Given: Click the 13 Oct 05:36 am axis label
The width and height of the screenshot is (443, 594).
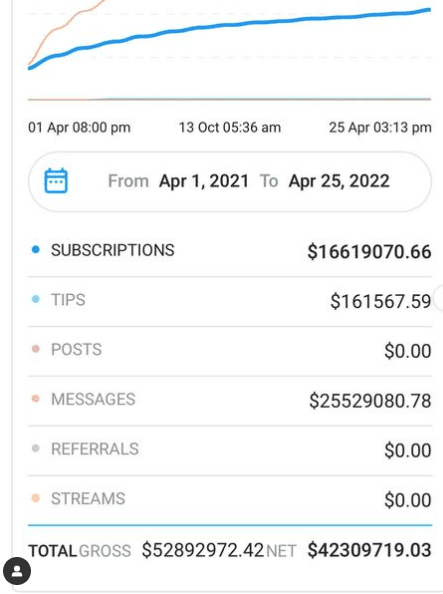Looking at the screenshot, I should pyautogui.click(x=230, y=128).
